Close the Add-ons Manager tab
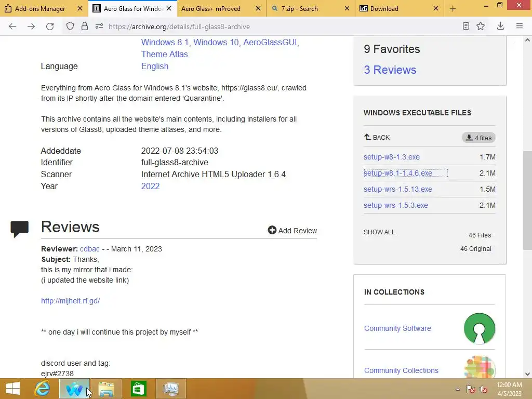The width and height of the screenshot is (532, 399). (x=80, y=8)
